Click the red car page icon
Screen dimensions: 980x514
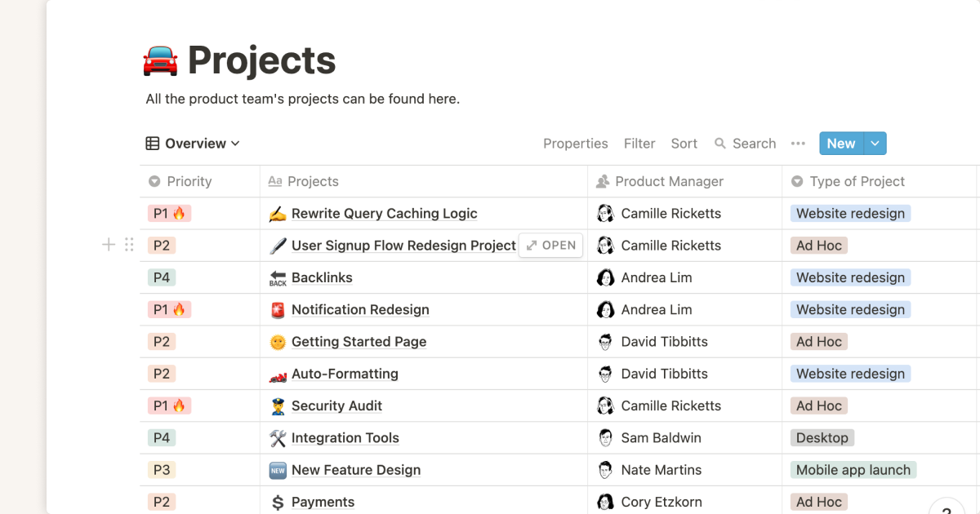[x=160, y=61]
